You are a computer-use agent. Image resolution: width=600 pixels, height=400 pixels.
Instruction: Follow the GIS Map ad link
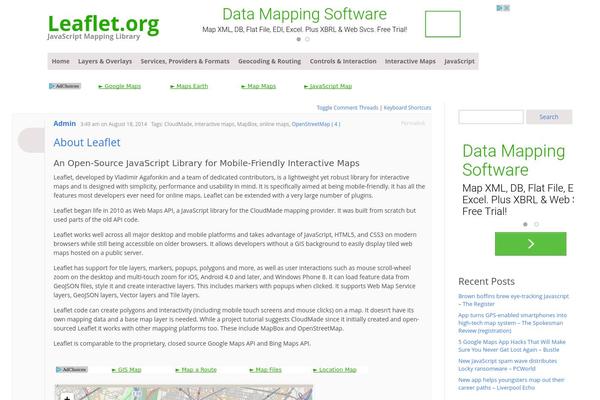coord(127,370)
